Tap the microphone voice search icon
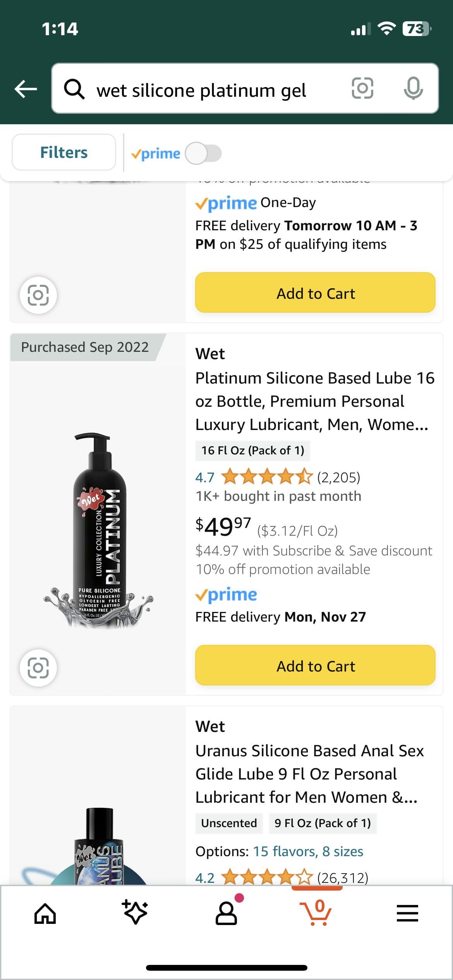Screen dimensions: 453x980 click(413, 88)
